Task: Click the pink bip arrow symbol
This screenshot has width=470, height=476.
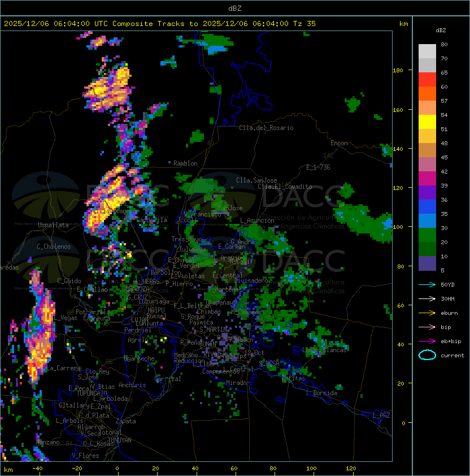Action: pos(427,327)
